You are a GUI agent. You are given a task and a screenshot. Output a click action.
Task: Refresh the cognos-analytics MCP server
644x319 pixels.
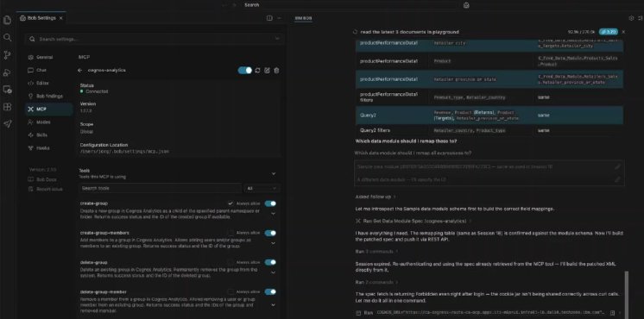[257, 71]
